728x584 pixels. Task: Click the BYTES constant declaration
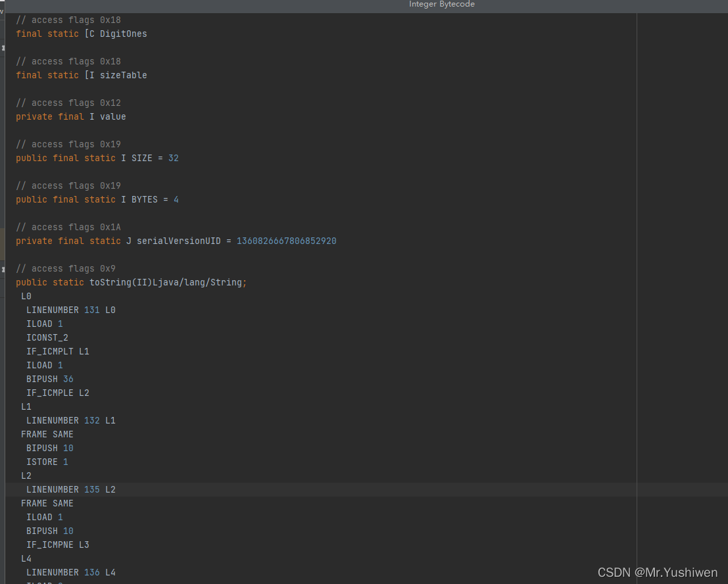(97, 199)
